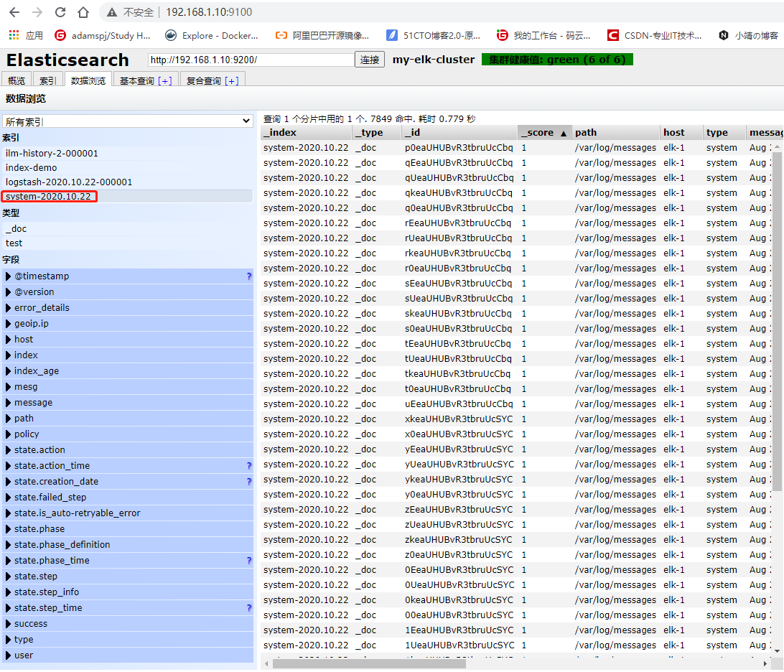
Task: Click the horizontal scrollbar of results table
Action: click(x=368, y=664)
